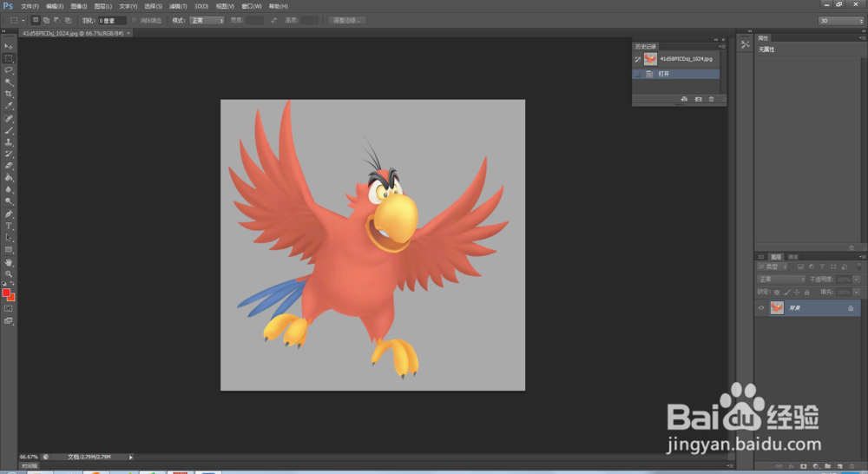Toggle Quick Mask mode in the toolbox
Image resolution: width=868 pixels, height=474 pixels.
pyautogui.click(x=9, y=308)
